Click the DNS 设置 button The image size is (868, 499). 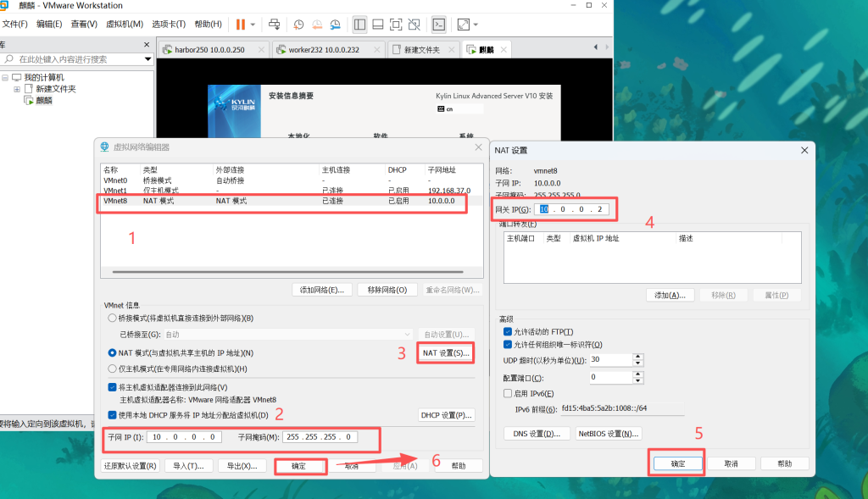click(x=536, y=434)
